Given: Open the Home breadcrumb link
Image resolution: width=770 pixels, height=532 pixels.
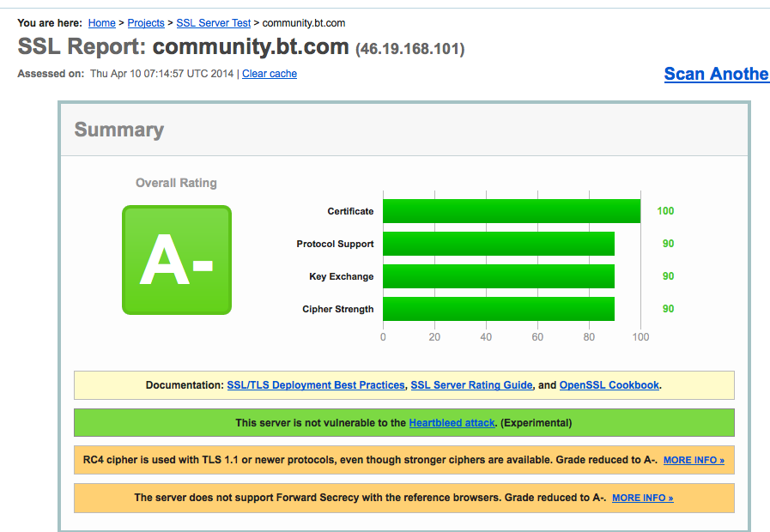Looking at the screenshot, I should (101, 23).
